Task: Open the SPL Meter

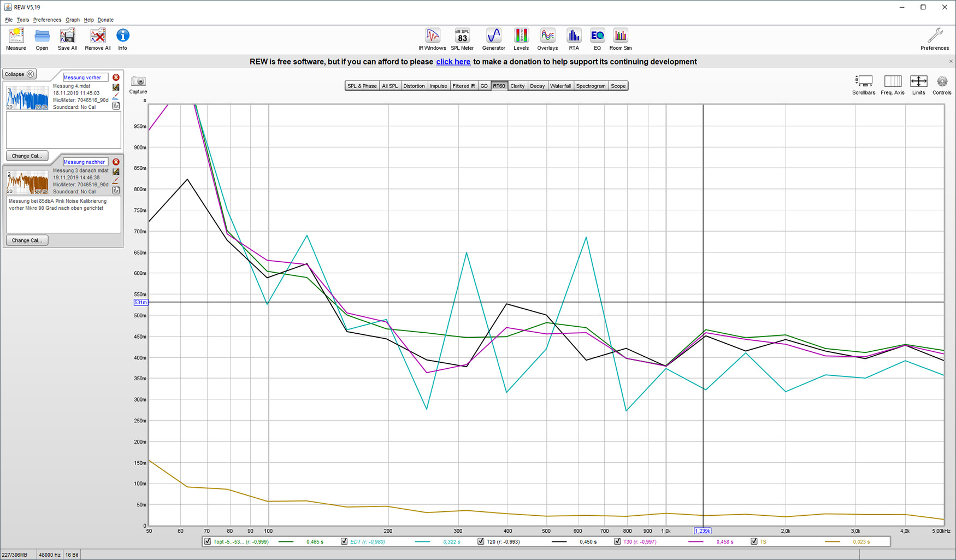Action: pyautogui.click(x=462, y=36)
